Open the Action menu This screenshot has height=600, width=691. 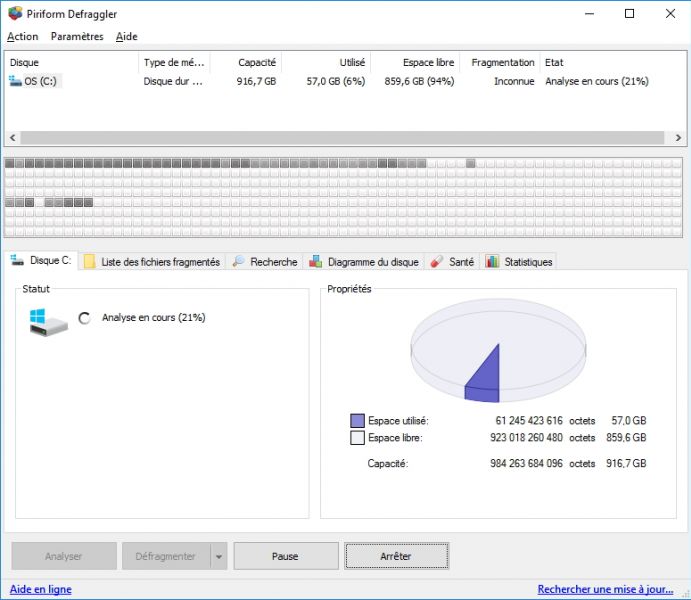point(22,37)
